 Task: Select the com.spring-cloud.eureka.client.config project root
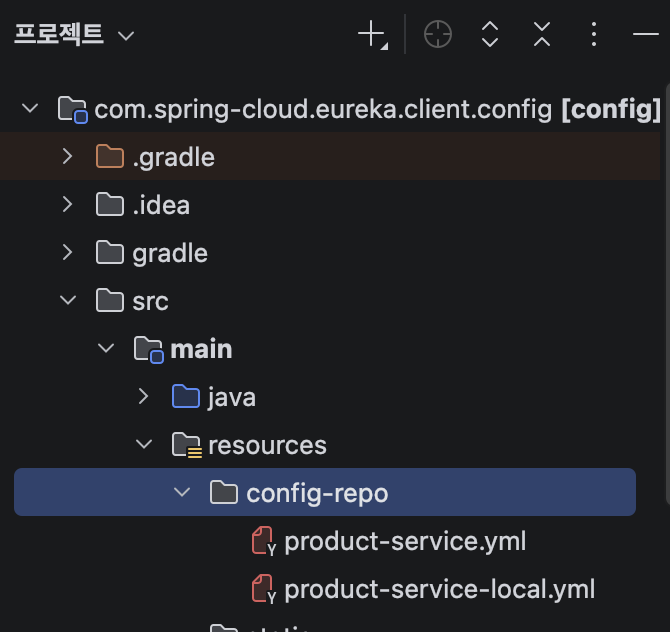(323, 108)
